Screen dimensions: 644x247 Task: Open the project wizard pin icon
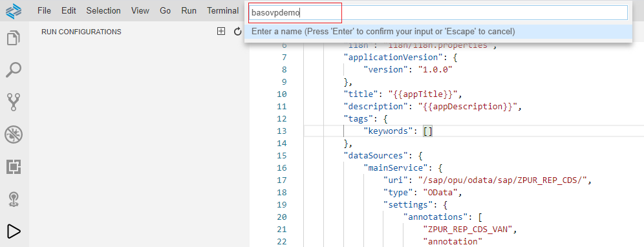click(14, 199)
